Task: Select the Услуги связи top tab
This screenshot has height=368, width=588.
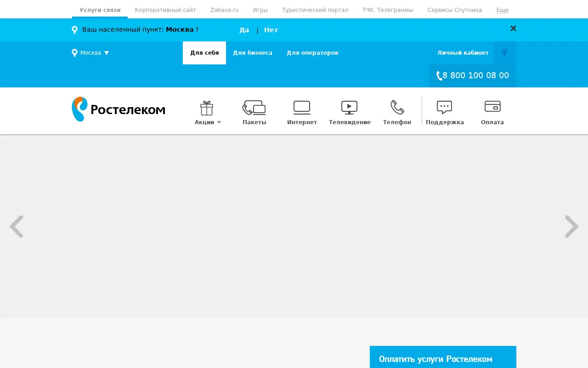Action: point(100,10)
